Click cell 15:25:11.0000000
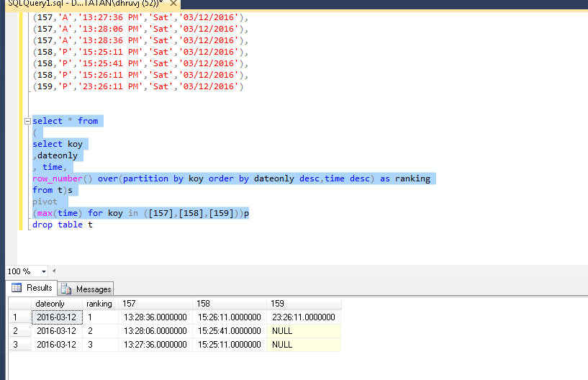 pyautogui.click(x=230, y=344)
